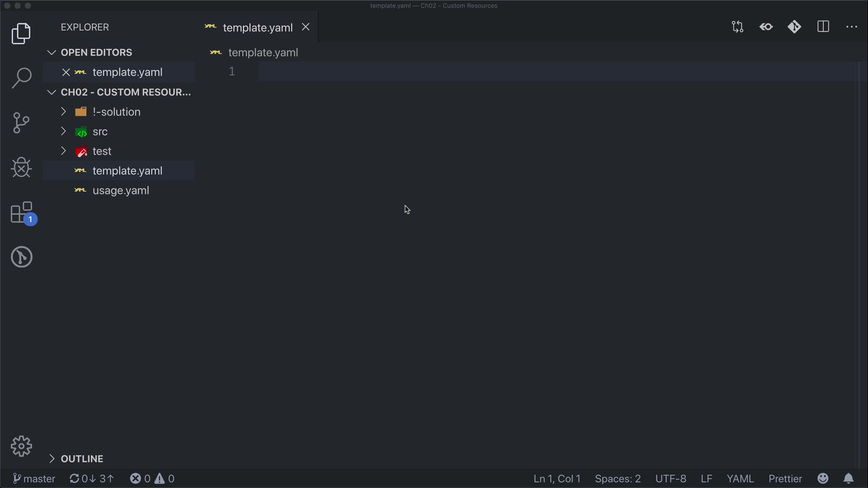Open the More Actions ellipsis menu
Image resolution: width=868 pixels, height=488 pixels.
(x=852, y=27)
